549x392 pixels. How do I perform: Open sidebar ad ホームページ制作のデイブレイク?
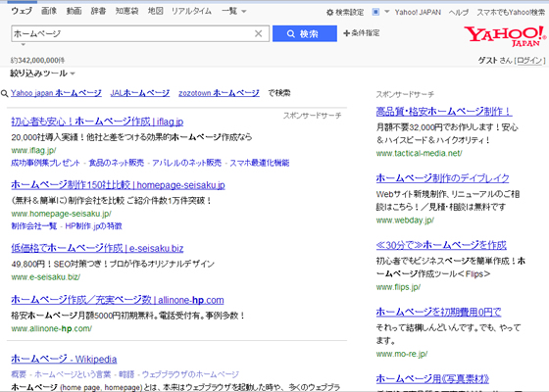[442, 178]
